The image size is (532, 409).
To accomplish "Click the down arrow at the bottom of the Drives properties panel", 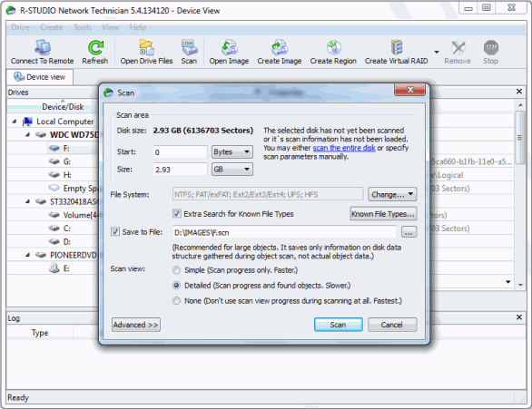I will [x=507, y=282].
